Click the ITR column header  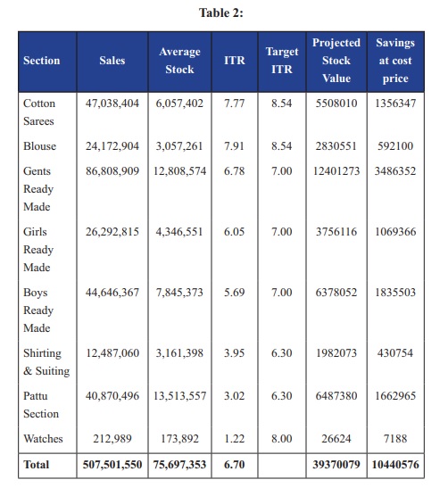click(x=235, y=61)
